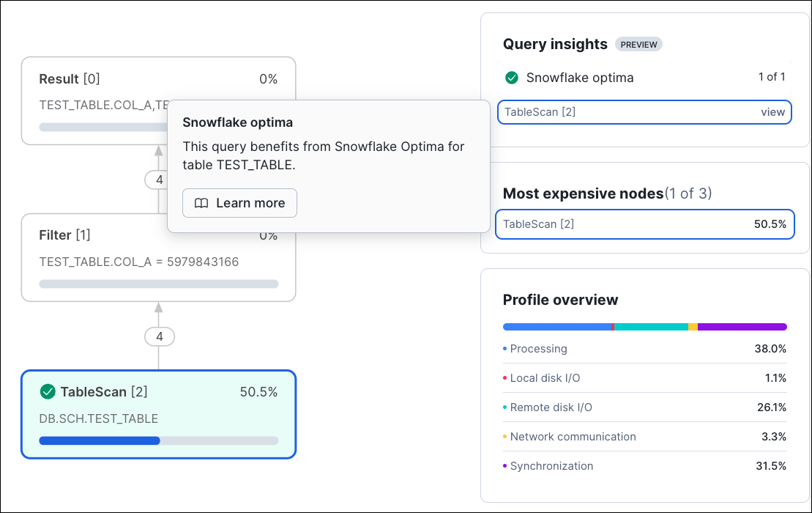The image size is (812, 513).
Task: Click the purple segment of profile overview bar
Action: tap(742, 327)
